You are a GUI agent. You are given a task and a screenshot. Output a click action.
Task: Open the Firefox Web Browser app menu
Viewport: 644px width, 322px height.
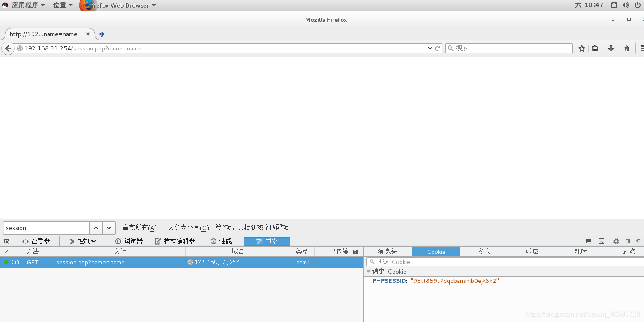pos(118,5)
